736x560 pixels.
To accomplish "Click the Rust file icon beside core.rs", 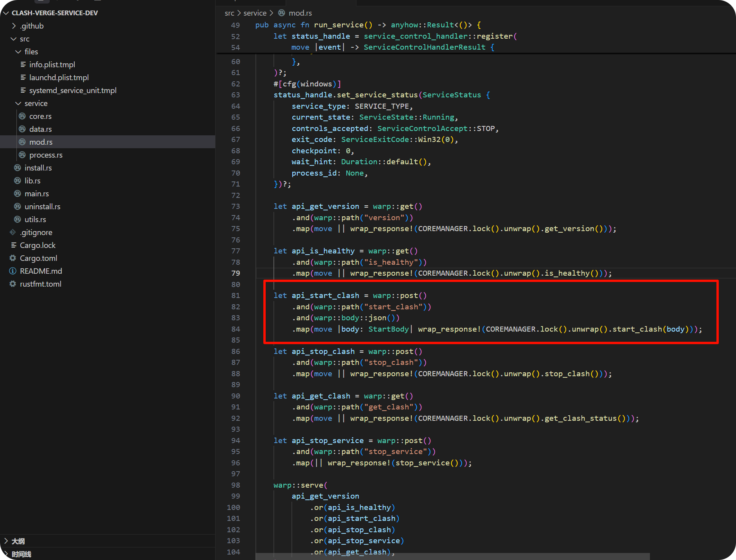I will (x=22, y=116).
